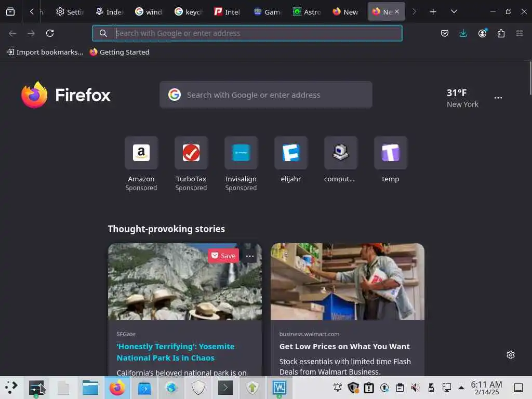Image resolution: width=532 pixels, height=399 pixels.
Task: Click the page vertical scrollbar
Action: click(x=530, y=78)
